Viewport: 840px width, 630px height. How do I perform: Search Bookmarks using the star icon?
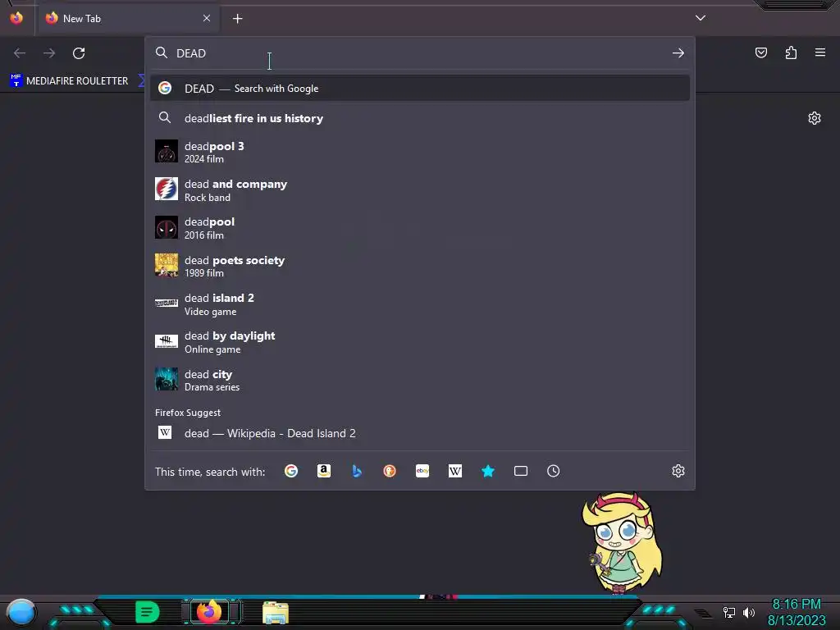tap(488, 471)
